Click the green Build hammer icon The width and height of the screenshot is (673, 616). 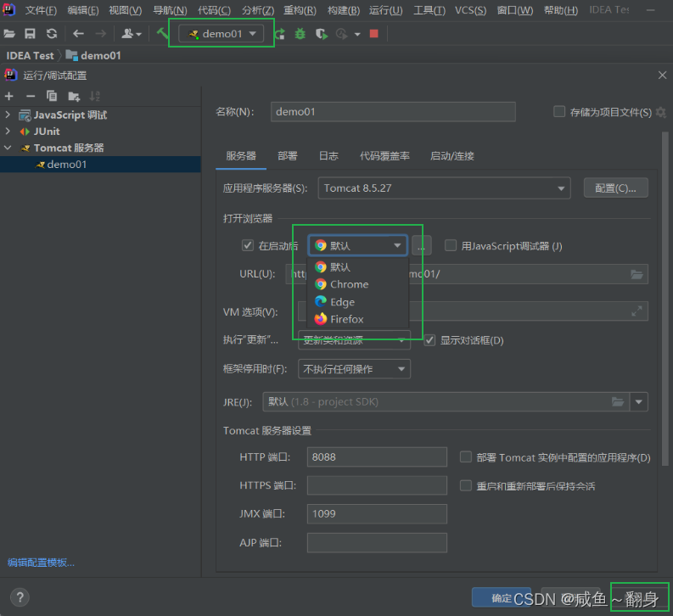[x=162, y=33]
